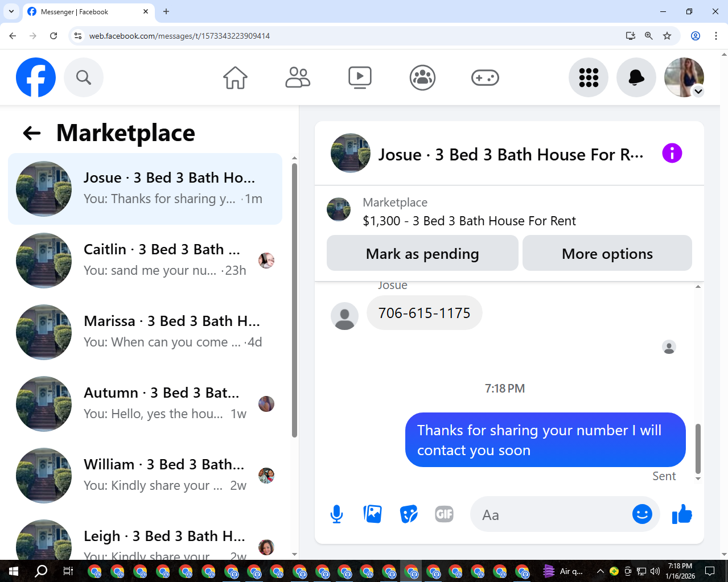Open the account profile picture menu
Viewport: 728px width, 582px height.
(684, 77)
